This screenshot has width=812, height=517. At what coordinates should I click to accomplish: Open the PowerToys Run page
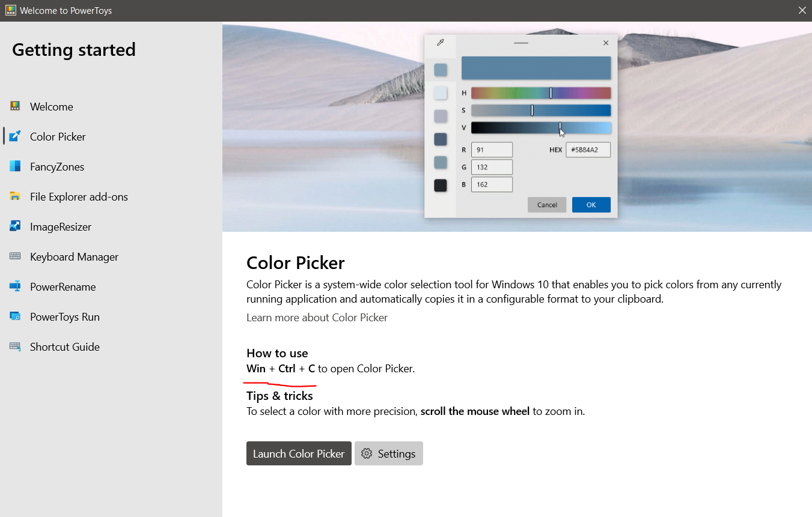click(64, 316)
